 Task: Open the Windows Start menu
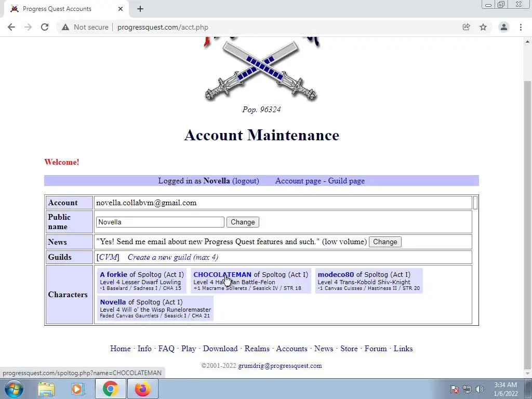click(14, 389)
